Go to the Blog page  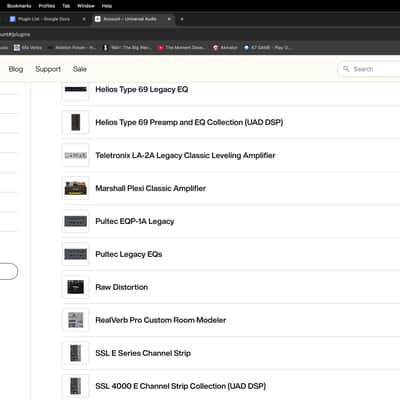tap(16, 69)
